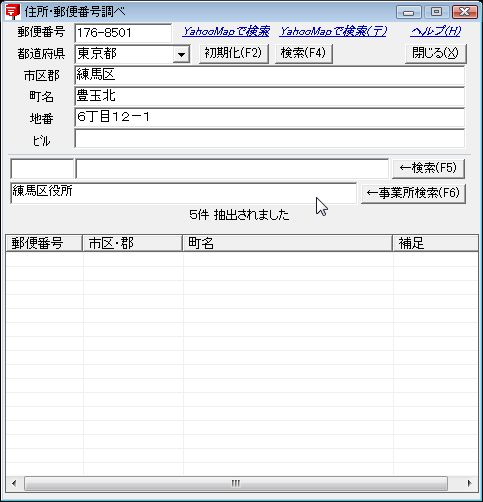Viewport: 483px width, 502px height.
Task: Click the ←検索(F5) button
Action: click(x=428, y=168)
